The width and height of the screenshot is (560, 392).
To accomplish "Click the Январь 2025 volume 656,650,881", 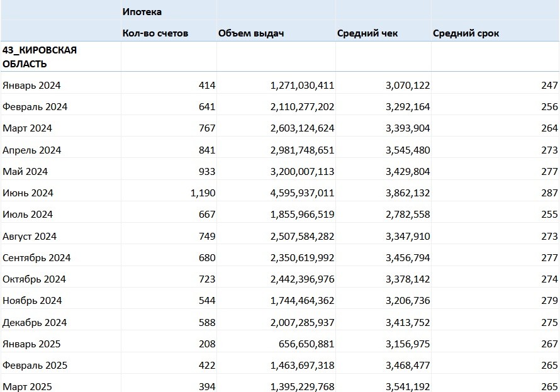I will (x=305, y=344).
